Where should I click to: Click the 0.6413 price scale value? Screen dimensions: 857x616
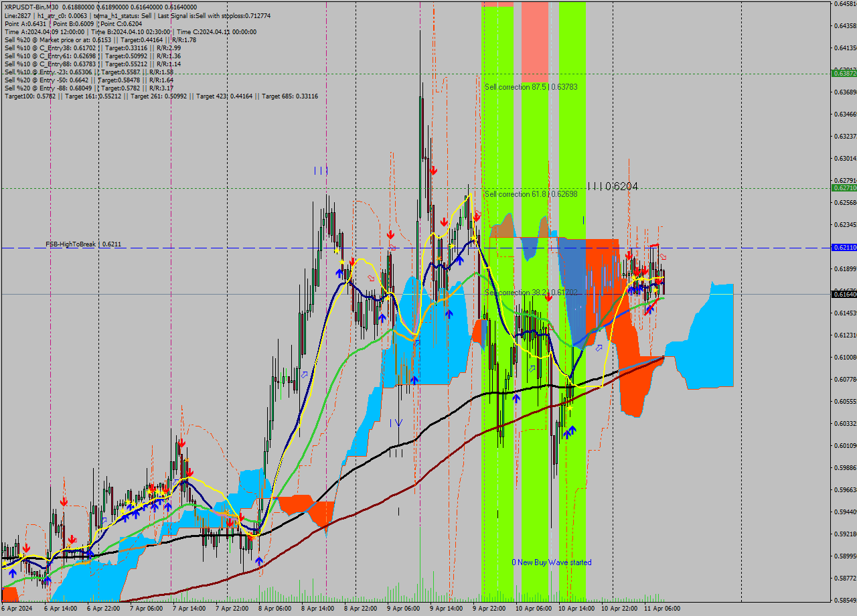[846, 48]
